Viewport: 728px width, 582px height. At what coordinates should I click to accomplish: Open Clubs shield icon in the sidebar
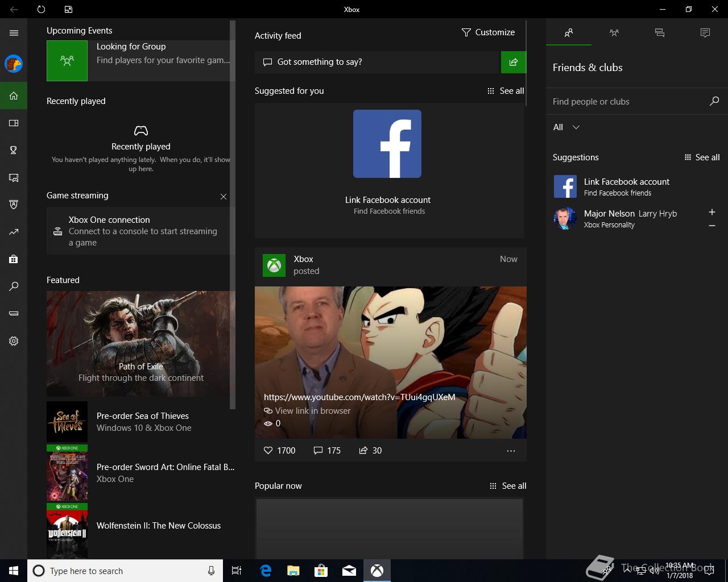(x=14, y=205)
